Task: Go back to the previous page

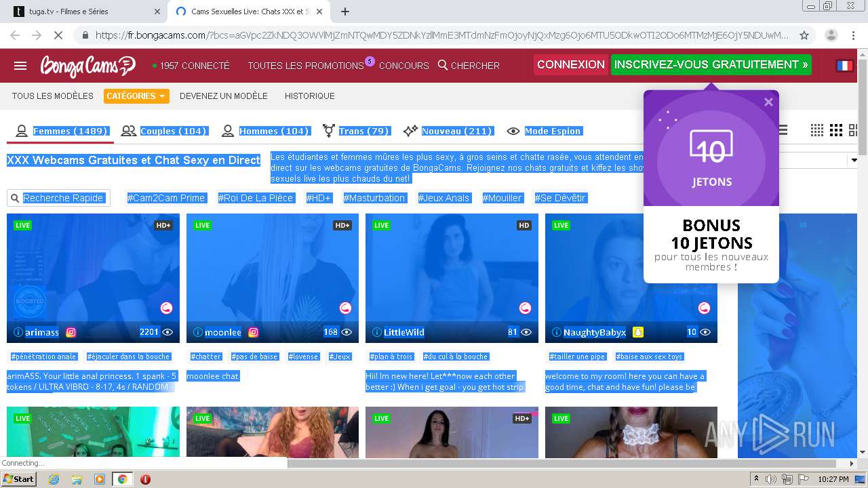Action: click(15, 35)
